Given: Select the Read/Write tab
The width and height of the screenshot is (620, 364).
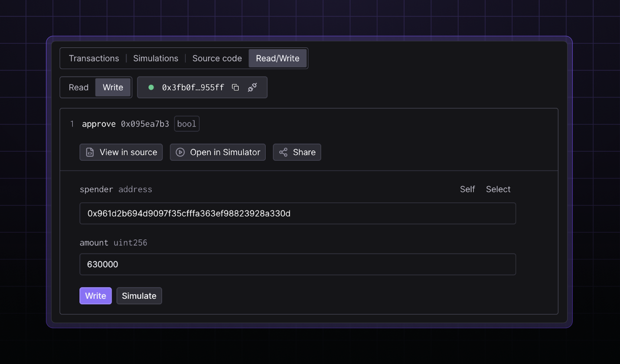Looking at the screenshot, I should click(277, 58).
